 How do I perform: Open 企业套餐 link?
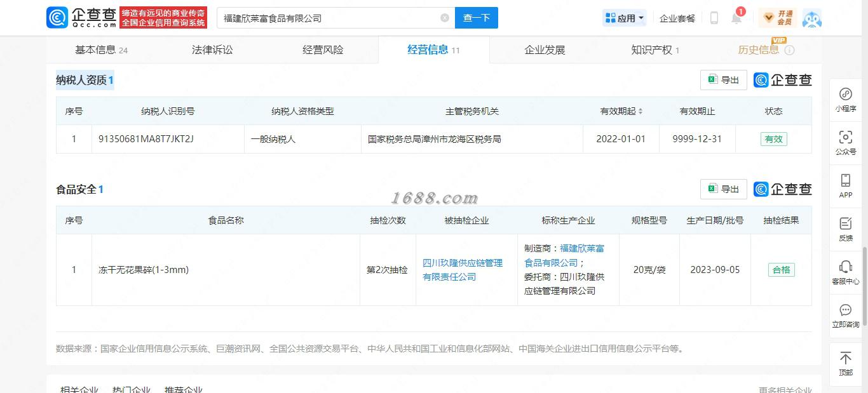[677, 18]
